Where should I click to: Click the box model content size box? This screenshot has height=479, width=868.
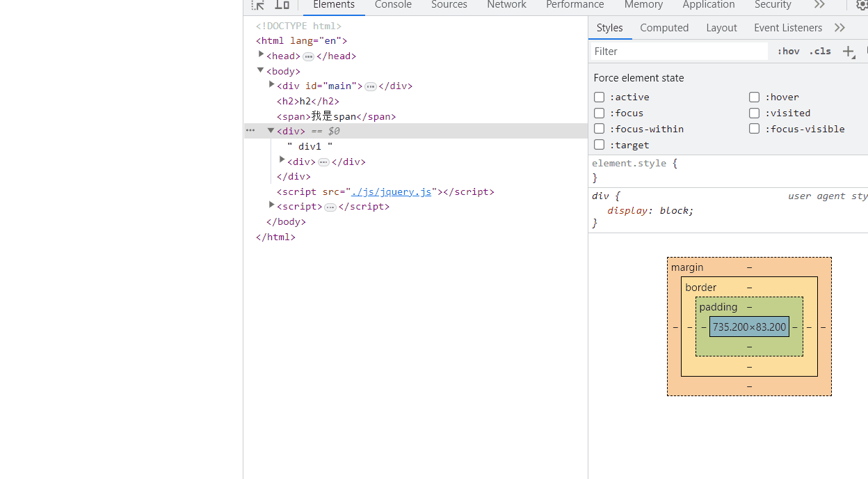749,327
